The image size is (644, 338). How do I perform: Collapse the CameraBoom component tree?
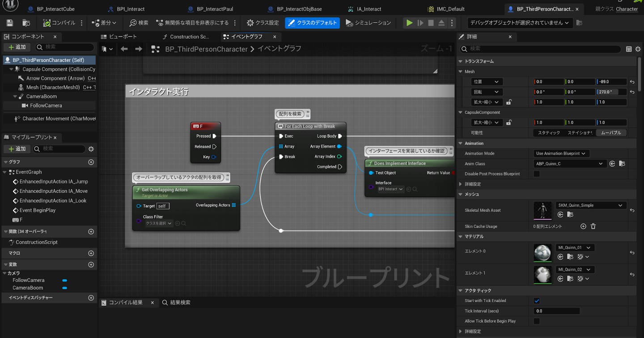[x=15, y=96]
